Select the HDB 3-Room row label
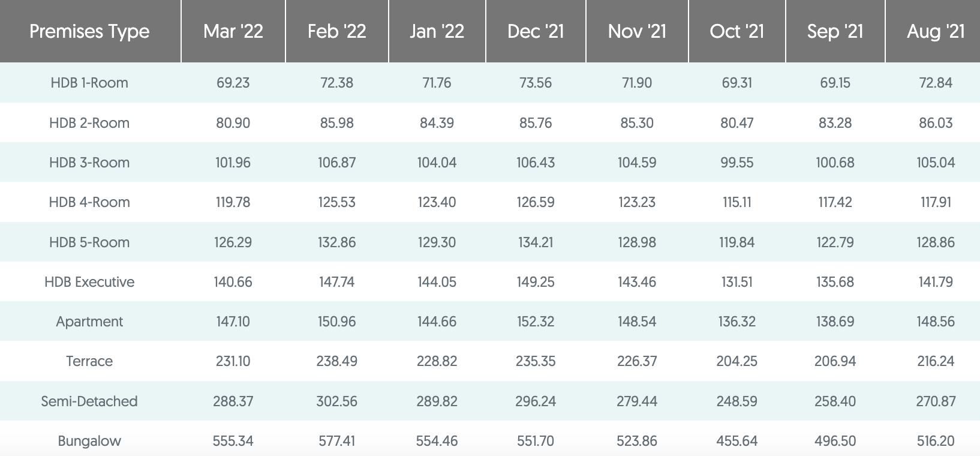 tap(89, 163)
